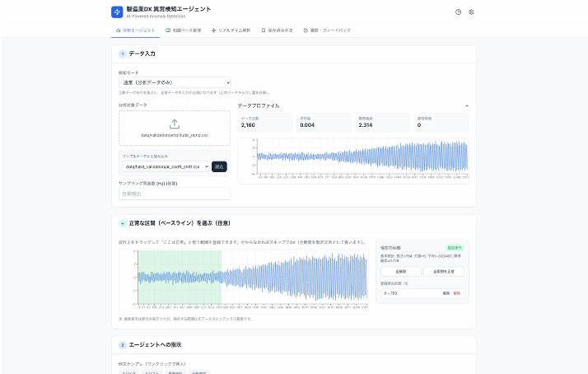Click the データ入力 section heading
Screen dimensions: 588x374
(x=142, y=54)
